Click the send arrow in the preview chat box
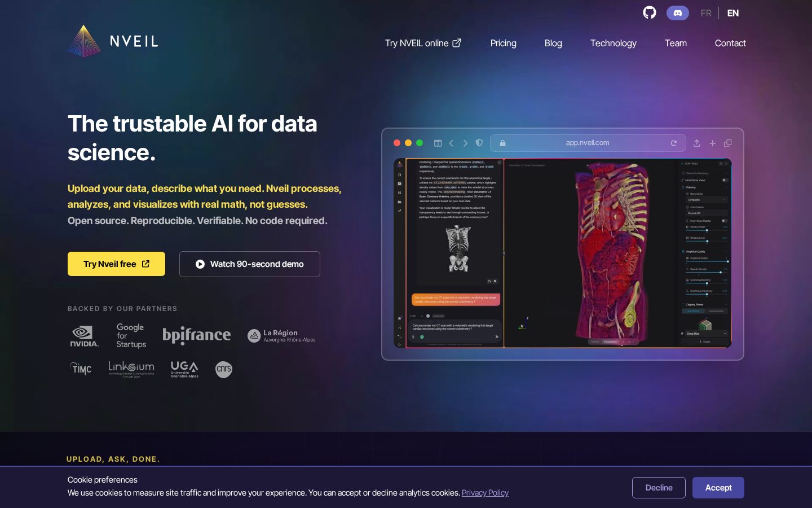Viewport: 812px width, 508px height. pyautogui.click(x=497, y=337)
